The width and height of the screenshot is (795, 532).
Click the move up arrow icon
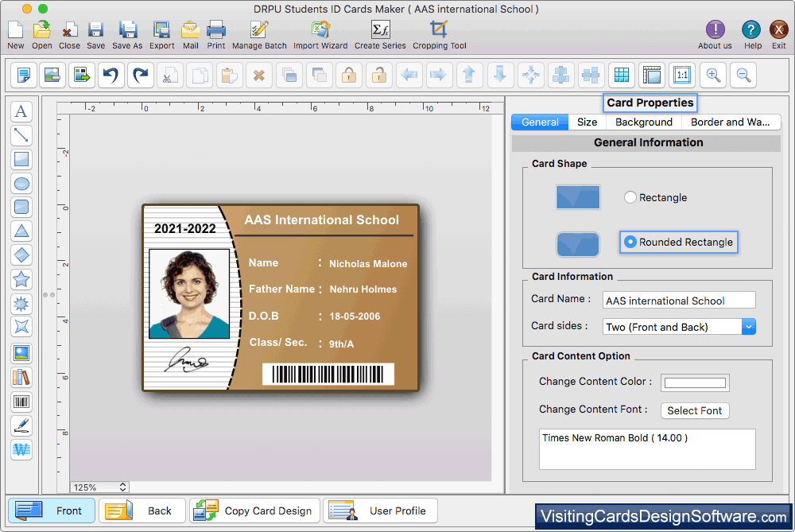[x=469, y=75]
